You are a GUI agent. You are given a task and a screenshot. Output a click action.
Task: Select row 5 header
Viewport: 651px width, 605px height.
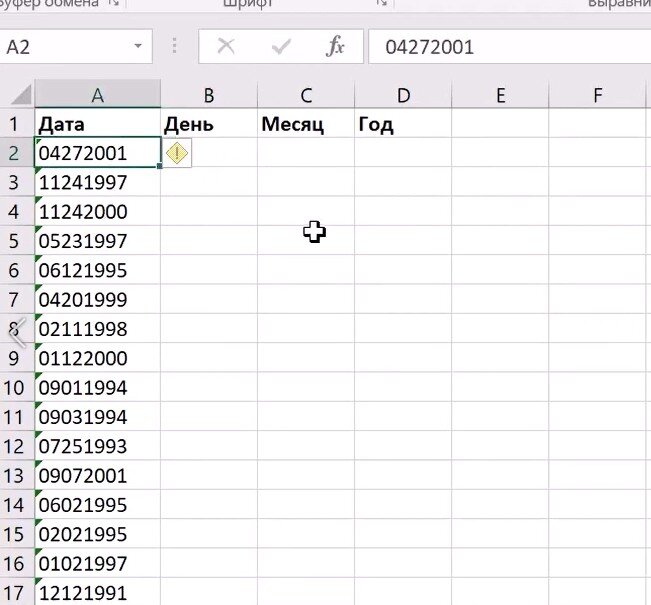pyautogui.click(x=17, y=240)
